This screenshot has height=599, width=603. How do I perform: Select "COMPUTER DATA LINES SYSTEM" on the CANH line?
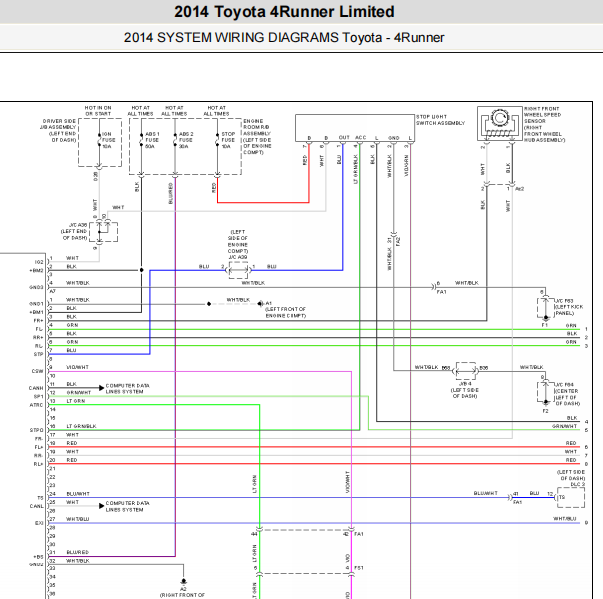128,388
